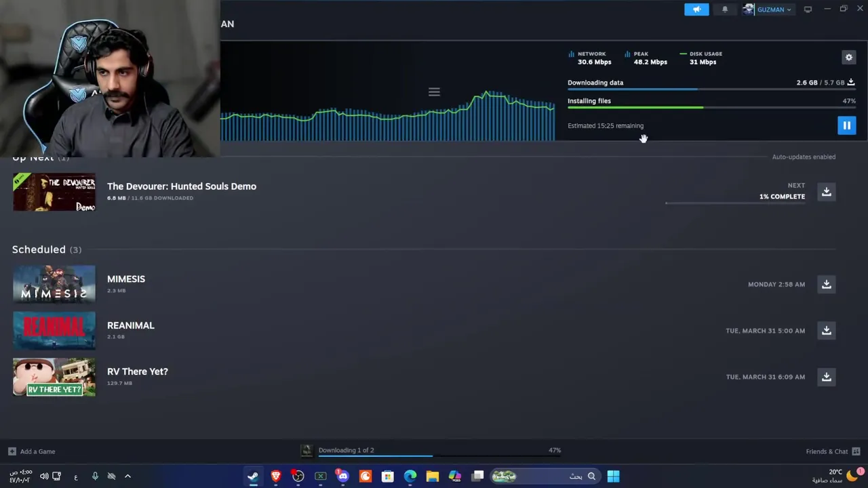Open the Windows Start menu
868x488 pixels.
[613, 476]
